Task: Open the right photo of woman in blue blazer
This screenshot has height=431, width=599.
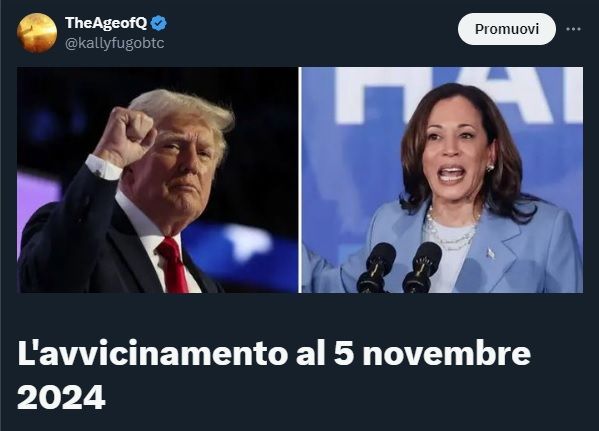Action: [442, 180]
